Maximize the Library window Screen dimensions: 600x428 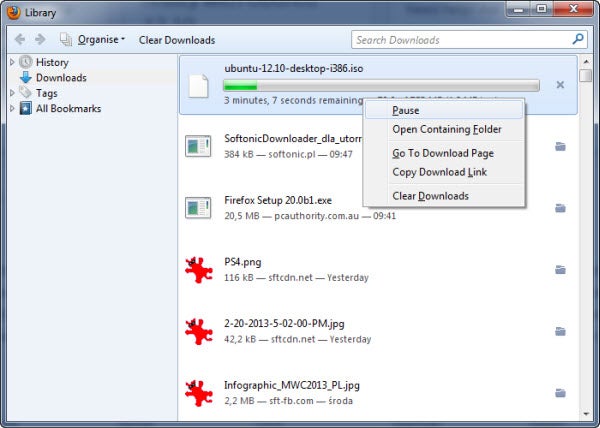pos(541,9)
